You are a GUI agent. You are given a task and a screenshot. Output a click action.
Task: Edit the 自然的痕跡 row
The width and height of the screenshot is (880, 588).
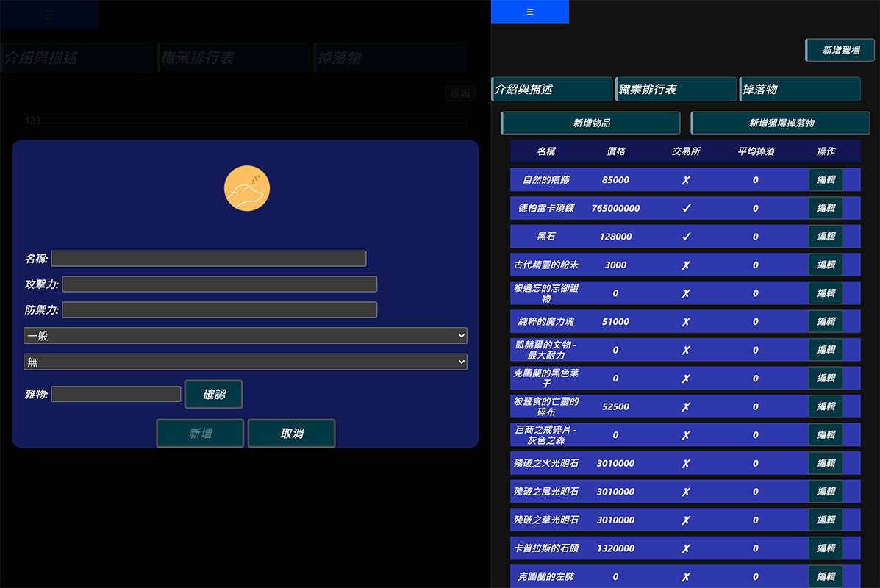(826, 180)
